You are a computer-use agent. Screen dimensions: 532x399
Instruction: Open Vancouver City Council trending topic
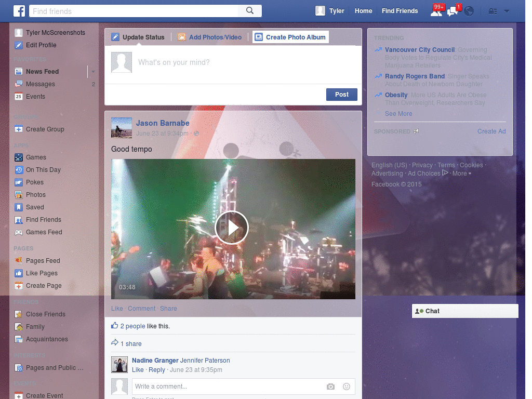click(x=420, y=50)
